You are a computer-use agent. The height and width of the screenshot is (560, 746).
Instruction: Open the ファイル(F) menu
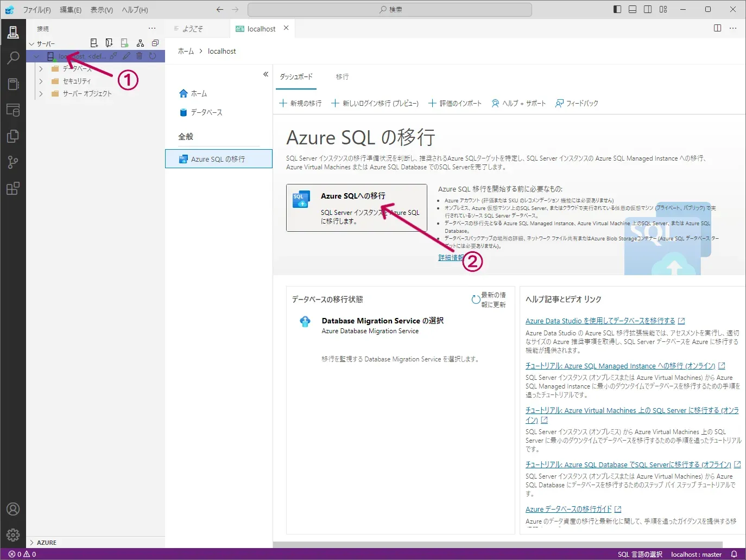click(36, 10)
